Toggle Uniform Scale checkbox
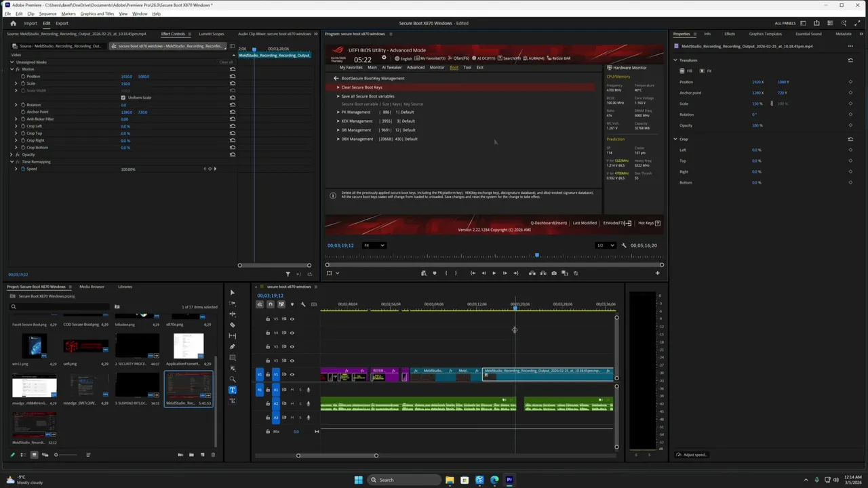The image size is (868, 488). click(x=123, y=98)
